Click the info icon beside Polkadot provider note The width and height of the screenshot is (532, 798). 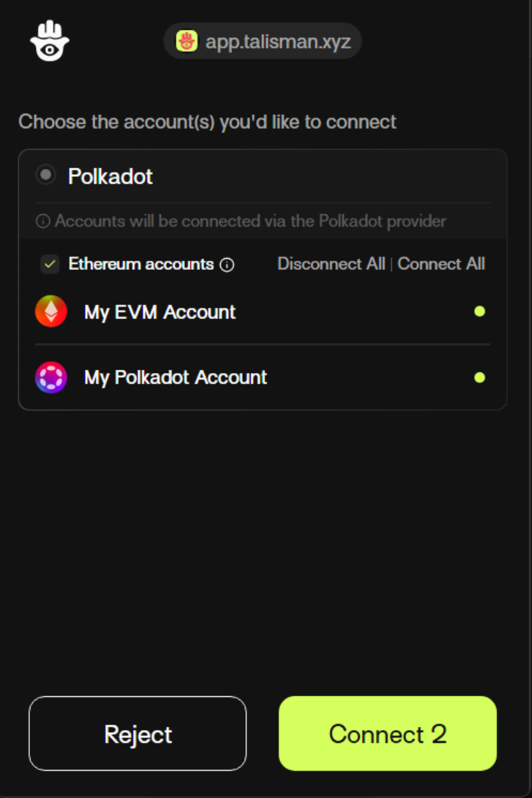pyautogui.click(x=43, y=221)
